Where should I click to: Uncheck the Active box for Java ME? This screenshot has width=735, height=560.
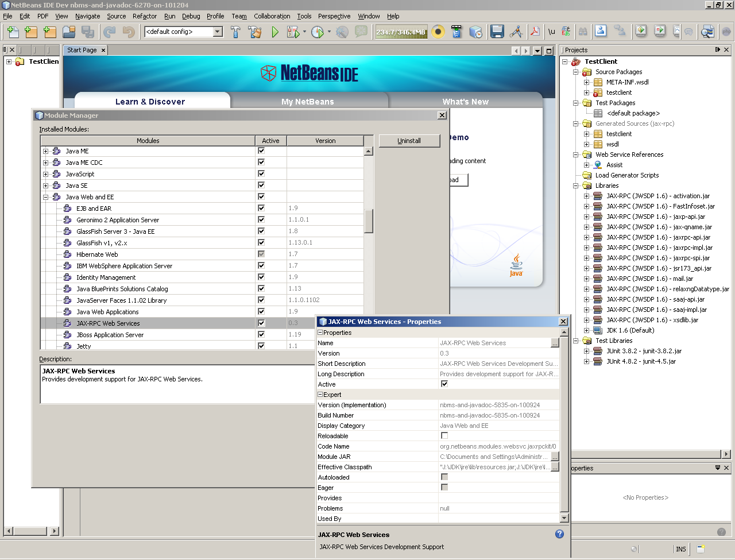tap(261, 151)
